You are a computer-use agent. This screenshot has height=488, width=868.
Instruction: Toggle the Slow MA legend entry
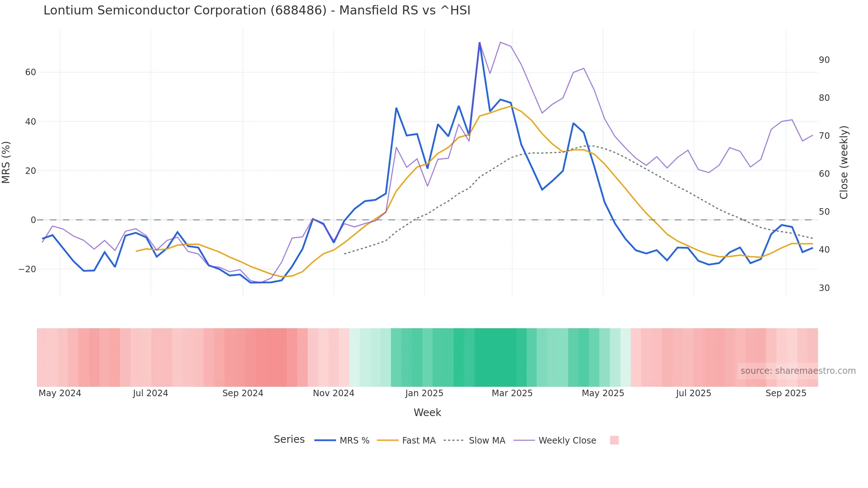(474, 440)
